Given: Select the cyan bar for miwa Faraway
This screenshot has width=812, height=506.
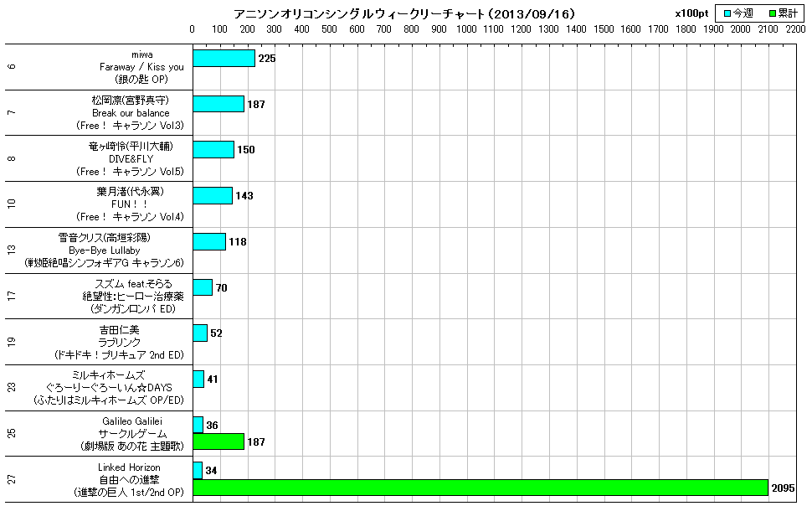Looking at the screenshot, I should pyautogui.click(x=224, y=59).
